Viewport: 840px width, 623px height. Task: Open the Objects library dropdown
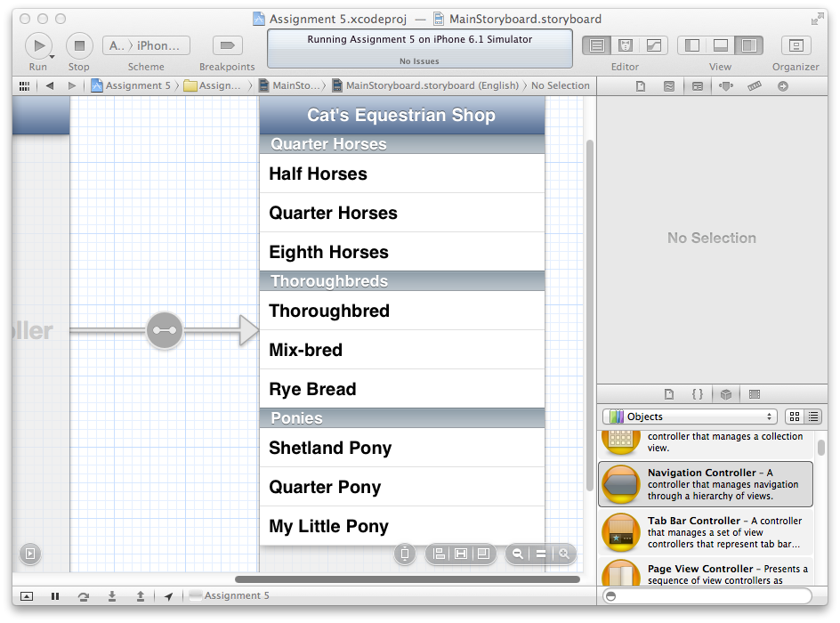point(690,417)
